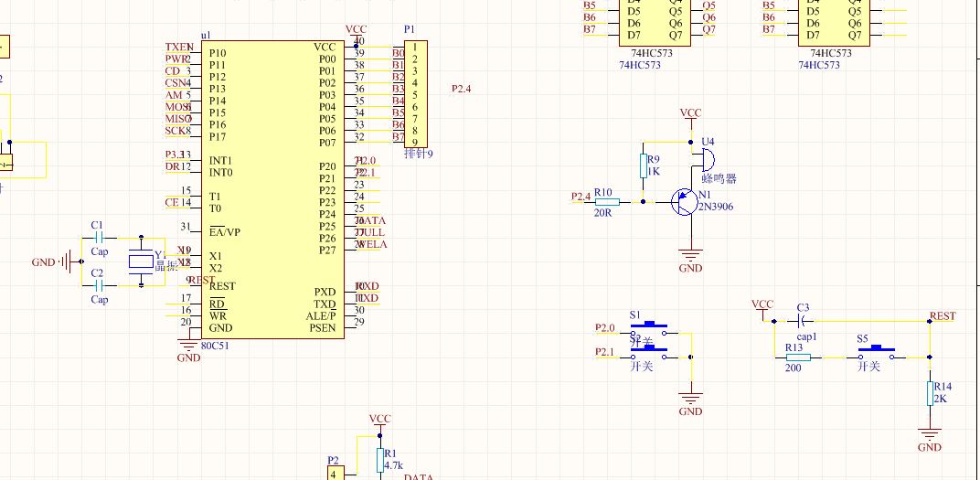The width and height of the screenshot is (980, 480).
Task: Click the PSEN pin name
Action: (323, 328)
